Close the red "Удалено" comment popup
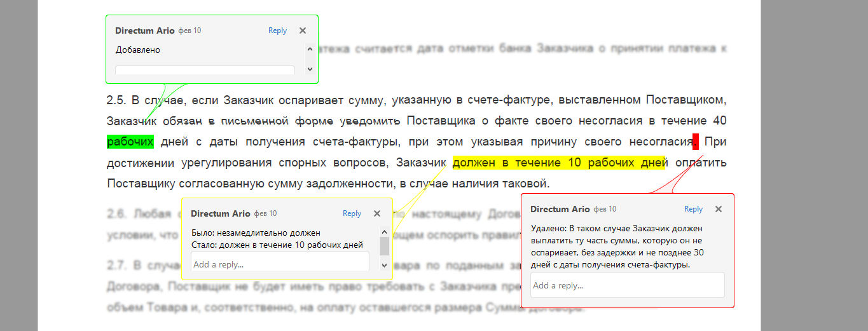Screen dimensions: 868x331 pyautogui.click(x=719, y=209)
